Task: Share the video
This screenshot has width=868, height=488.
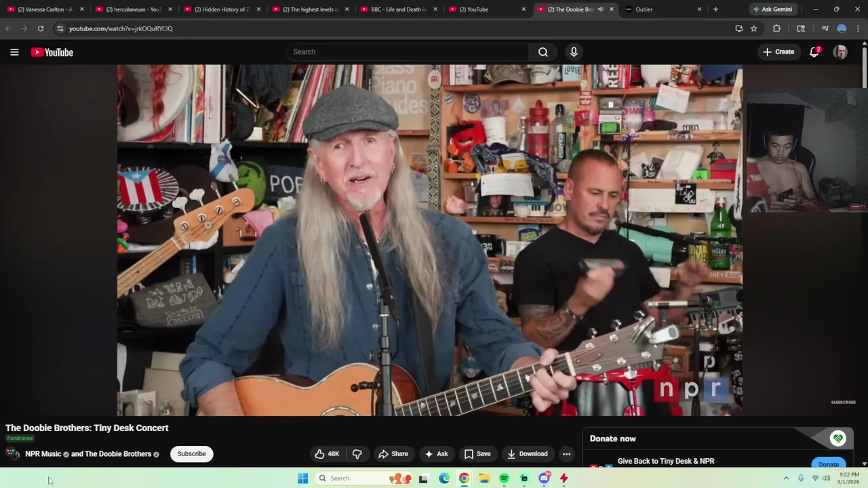Action: tap(393, 454)
